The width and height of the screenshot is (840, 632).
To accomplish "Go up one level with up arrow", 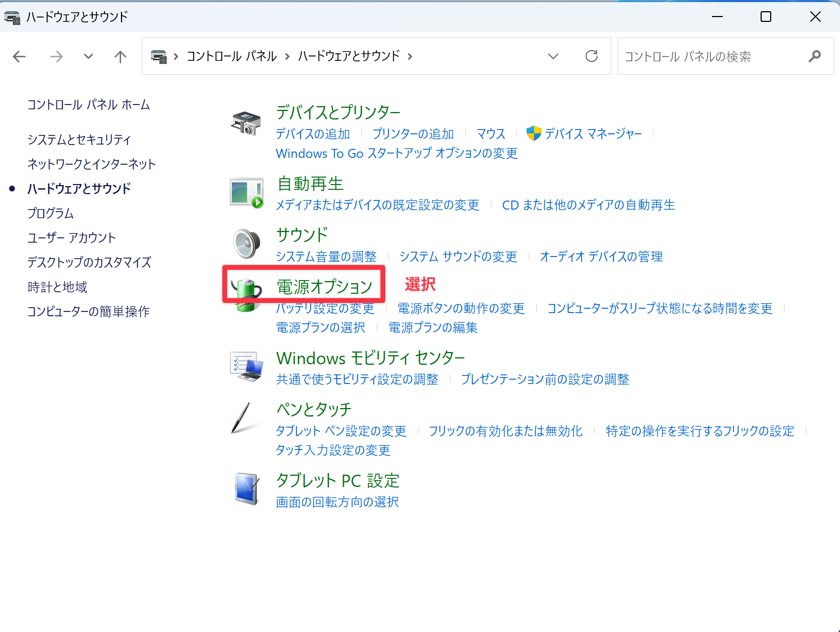I will tap(120, 56).
